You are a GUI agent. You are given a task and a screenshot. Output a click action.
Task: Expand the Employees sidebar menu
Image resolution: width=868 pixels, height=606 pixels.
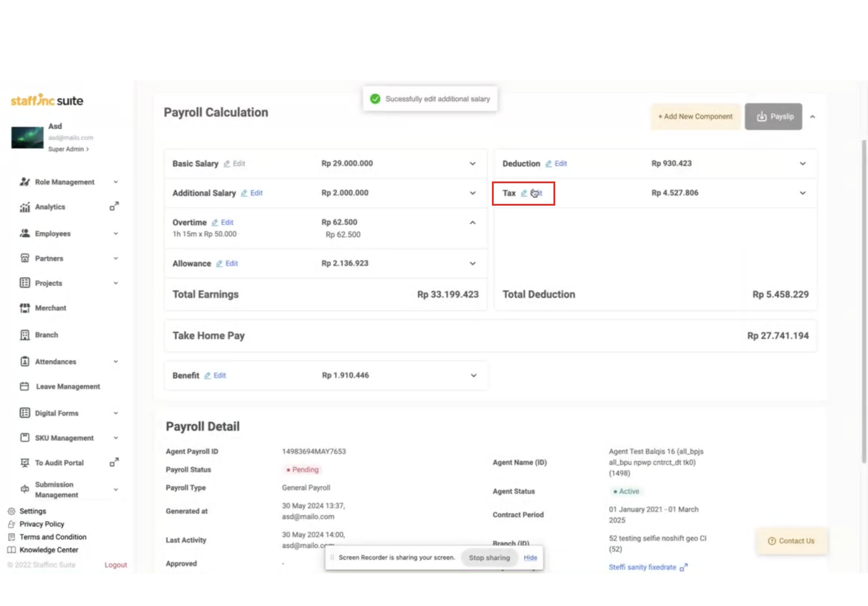116,233
